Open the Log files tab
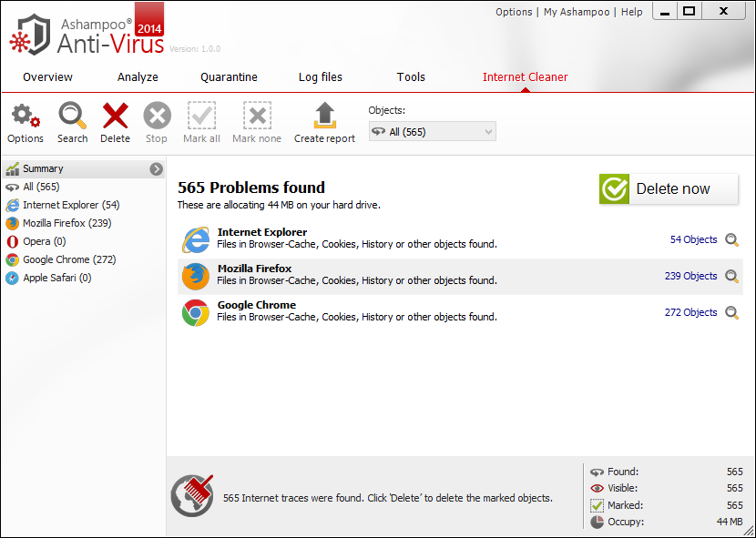This screenshot has width=756, height=538. pyautogui.click(x=321, y=77)
